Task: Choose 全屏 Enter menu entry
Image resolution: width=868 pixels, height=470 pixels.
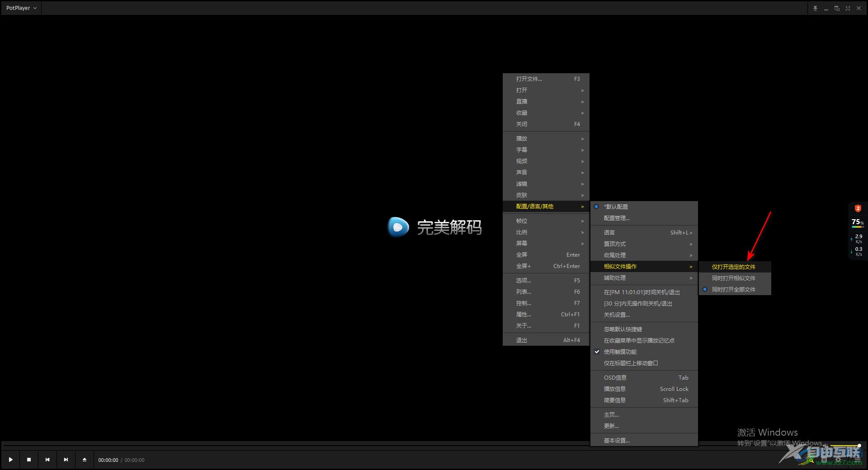Action: tap(546, 254)
